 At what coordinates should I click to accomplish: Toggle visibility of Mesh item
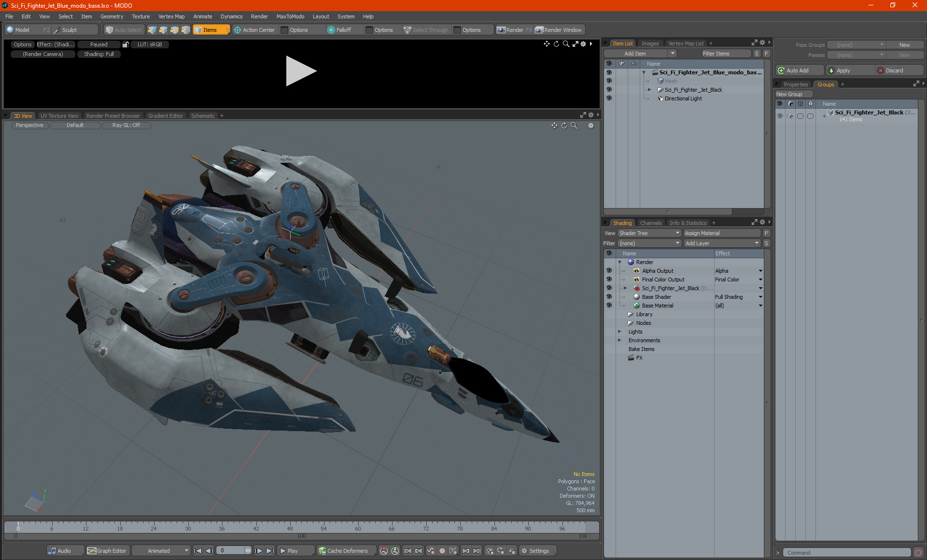(609, 81)
